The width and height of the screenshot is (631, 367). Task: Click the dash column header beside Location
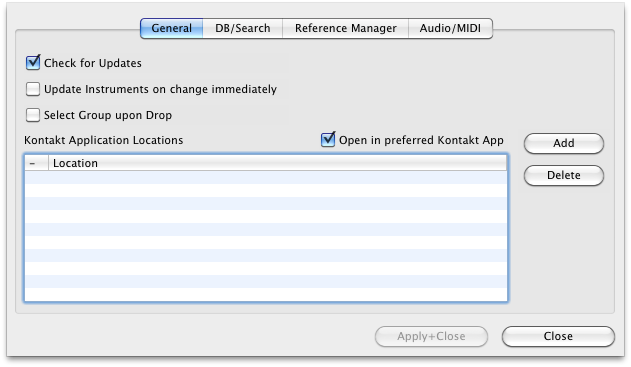pos(37,163)
